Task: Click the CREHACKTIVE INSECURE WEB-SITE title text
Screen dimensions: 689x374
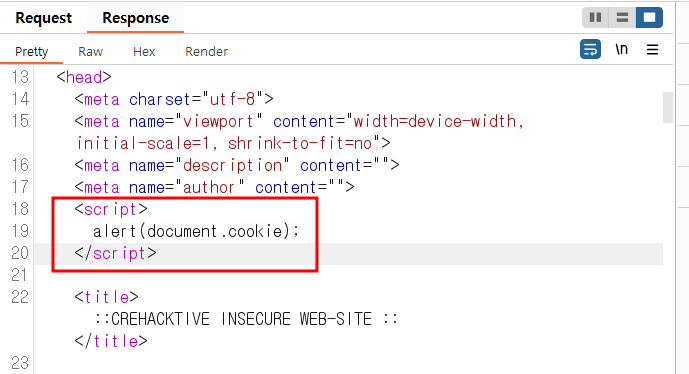Action: coord(247,319)
